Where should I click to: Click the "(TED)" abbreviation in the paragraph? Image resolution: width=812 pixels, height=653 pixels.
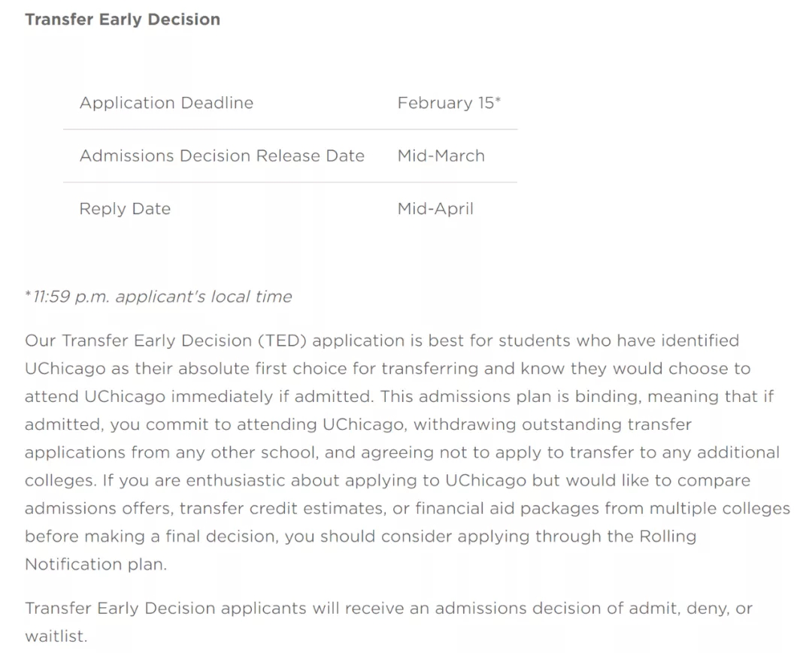point(282,340)
